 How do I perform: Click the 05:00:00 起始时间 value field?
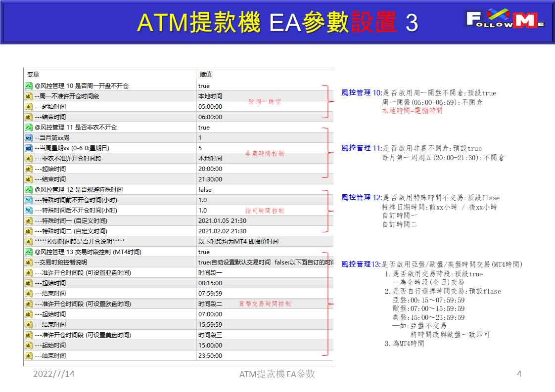(x=265, y=106)
